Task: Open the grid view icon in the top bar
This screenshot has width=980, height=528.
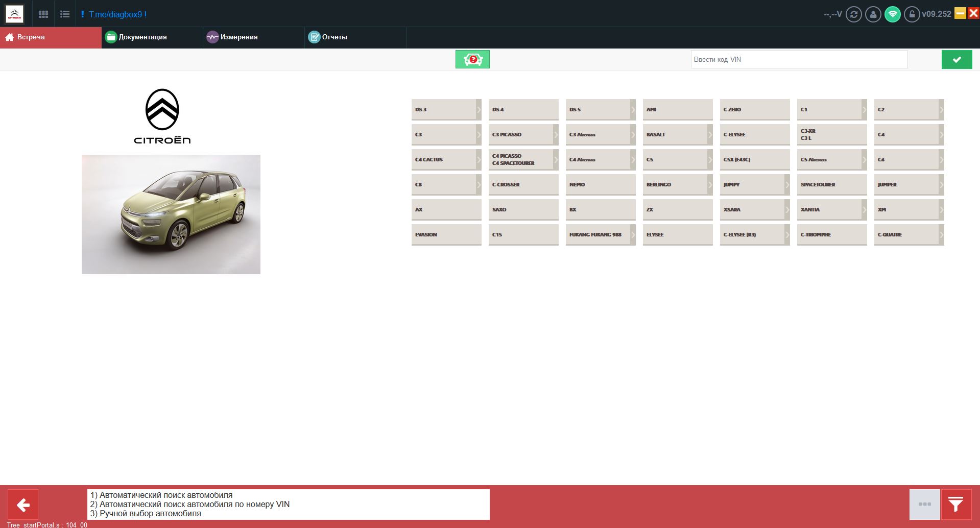Action: (43, 14)
